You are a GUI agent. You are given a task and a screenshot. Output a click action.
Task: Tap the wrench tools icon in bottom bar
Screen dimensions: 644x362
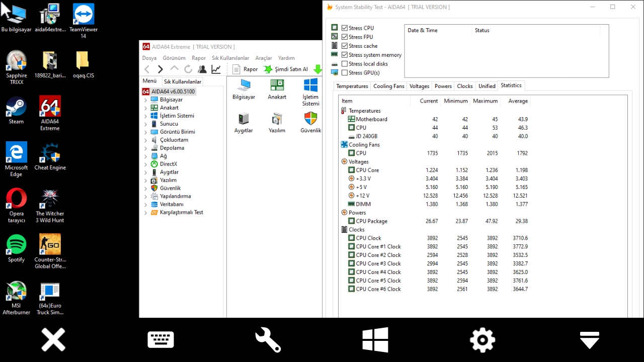tap(268, 340)
